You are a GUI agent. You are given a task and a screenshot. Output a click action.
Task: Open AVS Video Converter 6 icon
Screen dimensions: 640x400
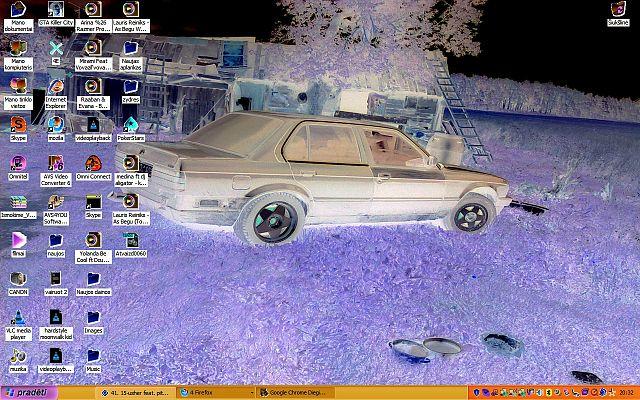56,163
